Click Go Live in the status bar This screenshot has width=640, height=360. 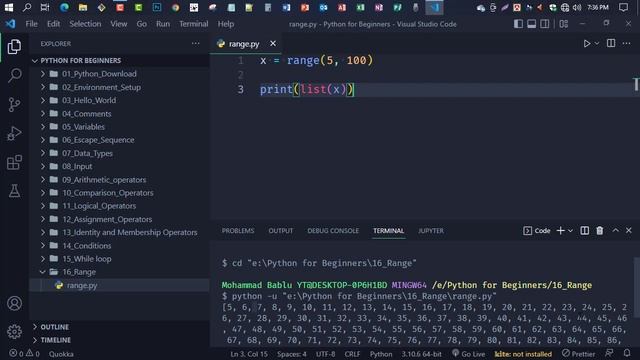469,353
